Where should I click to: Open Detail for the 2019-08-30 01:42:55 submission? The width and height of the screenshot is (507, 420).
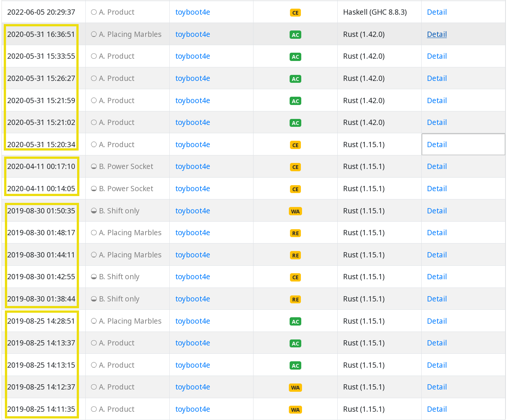pyautogui.click(x=437, y=277)
